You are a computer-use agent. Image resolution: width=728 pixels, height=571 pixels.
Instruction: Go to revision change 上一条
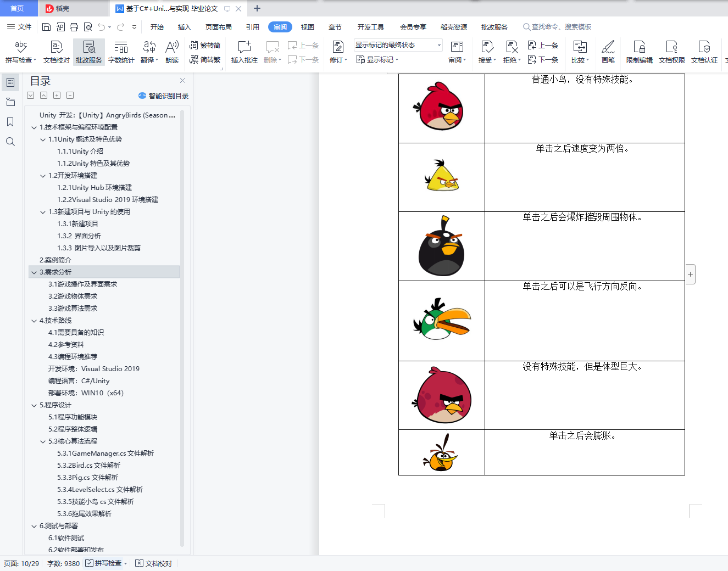pyautogui.click(x=543, y=46)
